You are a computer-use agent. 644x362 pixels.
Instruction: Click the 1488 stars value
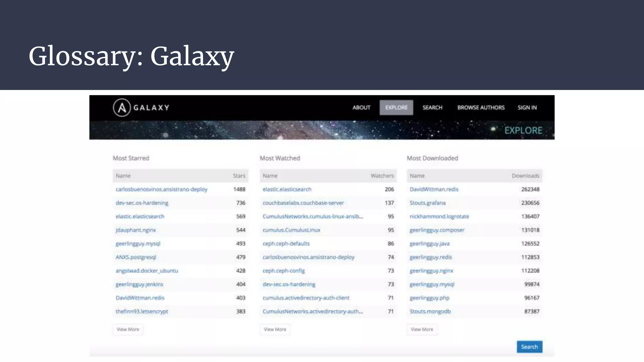[239, 189]
